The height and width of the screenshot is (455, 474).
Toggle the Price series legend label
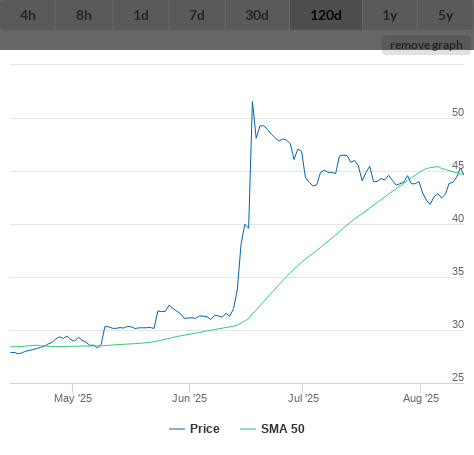tap(205, 429)
